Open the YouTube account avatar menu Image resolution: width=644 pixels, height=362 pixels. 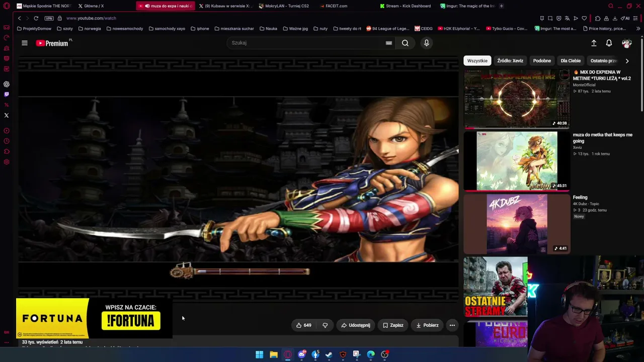pyautogui.click(x=626, y=43)
